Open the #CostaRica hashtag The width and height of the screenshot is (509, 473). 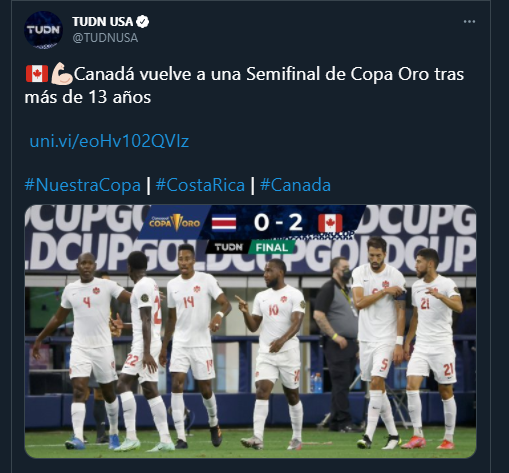click(x=200, y=185)
